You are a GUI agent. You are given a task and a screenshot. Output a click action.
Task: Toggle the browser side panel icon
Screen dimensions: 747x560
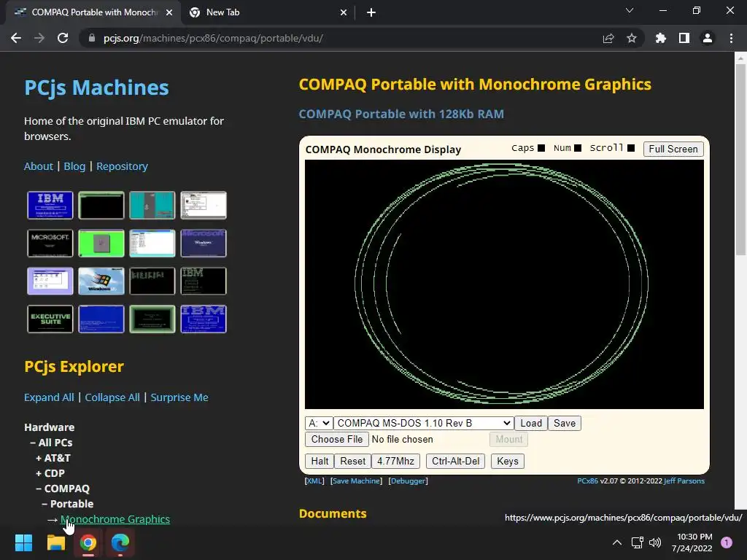click(684, 38)
